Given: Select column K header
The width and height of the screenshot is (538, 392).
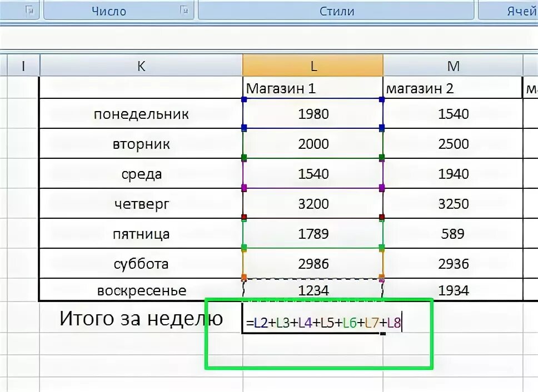Looking at the screenshot, I should click(141, 65).
